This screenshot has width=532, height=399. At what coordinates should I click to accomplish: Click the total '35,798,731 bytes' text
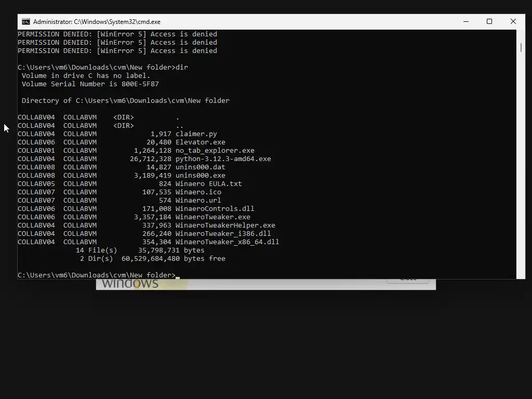point(171,250)
